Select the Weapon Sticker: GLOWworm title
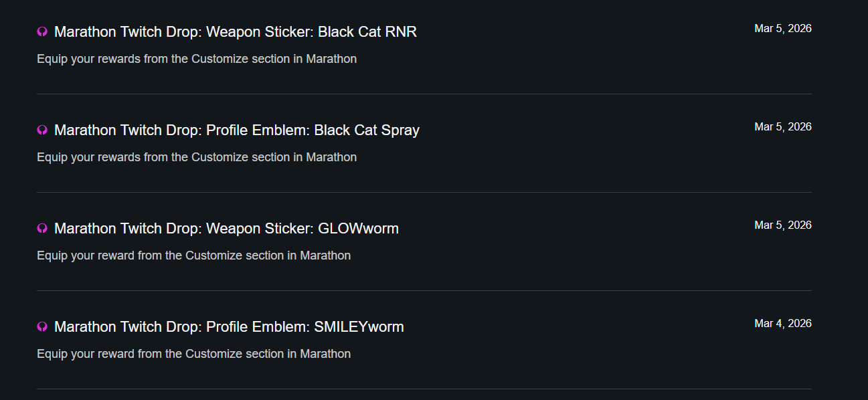Viewport: 868px width, 400px height. click(226, 228)
